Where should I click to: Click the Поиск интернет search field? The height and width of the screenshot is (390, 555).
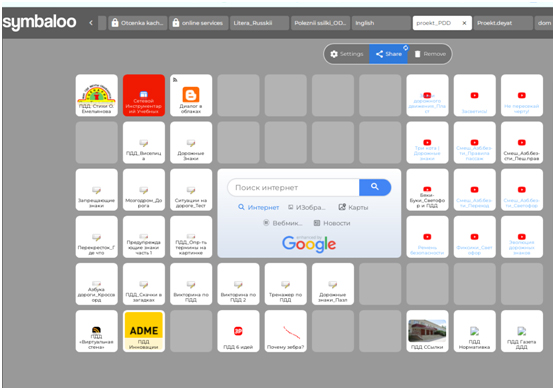(x=293, y=188)
